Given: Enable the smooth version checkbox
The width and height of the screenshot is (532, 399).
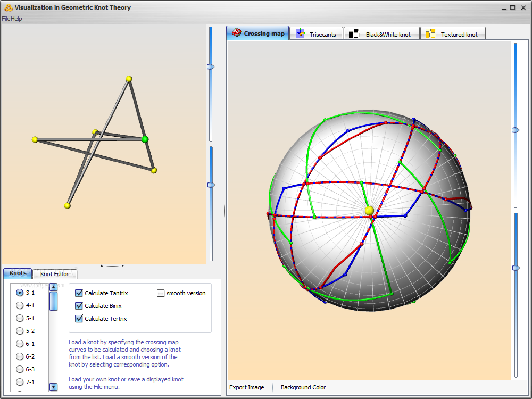Looking at the screenshot, I should [161, 293].
